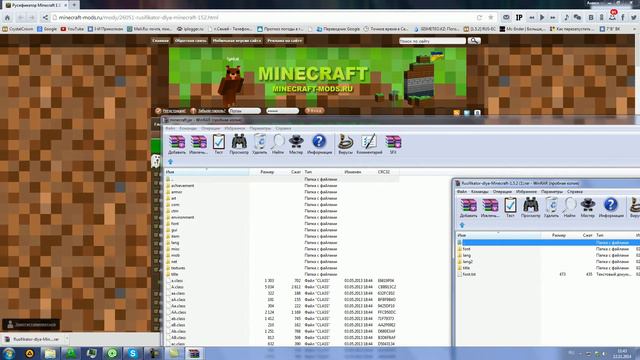Click Find (Найти) magnifier in minecraft.jar window
Image resolution: width=640 pixels, height=360 pixels.
[278, 144]
